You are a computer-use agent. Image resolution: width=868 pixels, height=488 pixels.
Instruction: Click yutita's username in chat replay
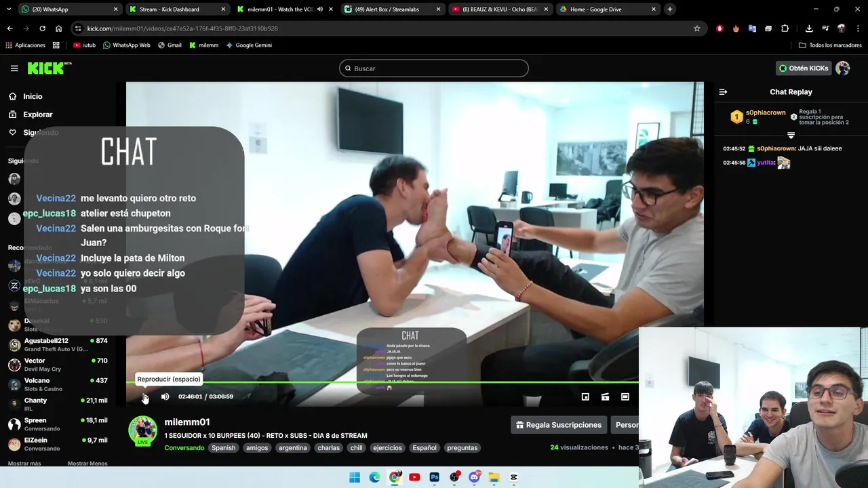[x=766, y=163]
